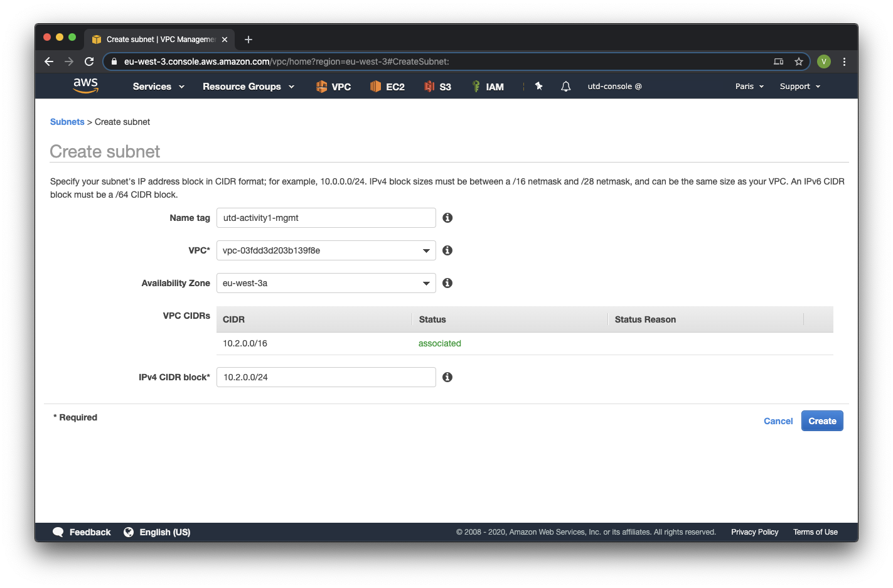Screen dimensions: 893x588
Task: Click the Feedback speech bubble icon
Action: [x=58, y=532]
